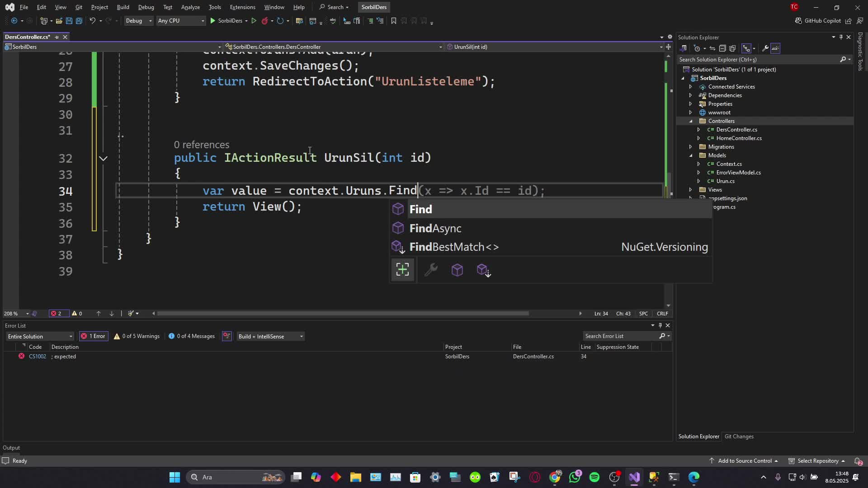Viewport: 868px width, 488px height.
Task: Toggle Solution Explorer auto-hide pin
Action: 841,37
